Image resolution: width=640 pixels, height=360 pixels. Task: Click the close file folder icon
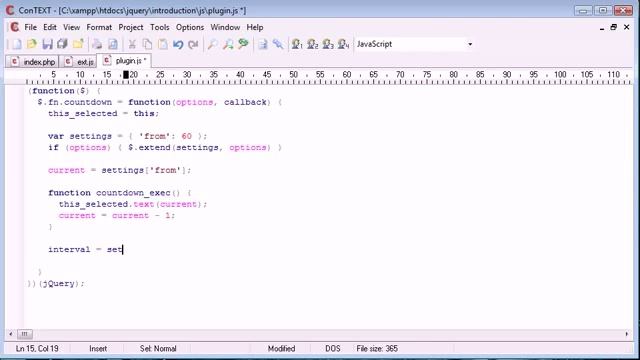[78, 44]
